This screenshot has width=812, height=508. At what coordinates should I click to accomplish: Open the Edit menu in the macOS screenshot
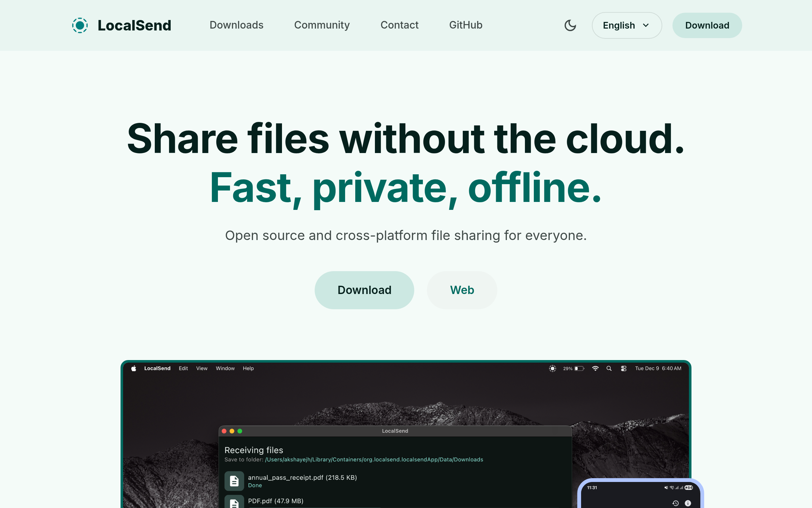pos(183,368)
